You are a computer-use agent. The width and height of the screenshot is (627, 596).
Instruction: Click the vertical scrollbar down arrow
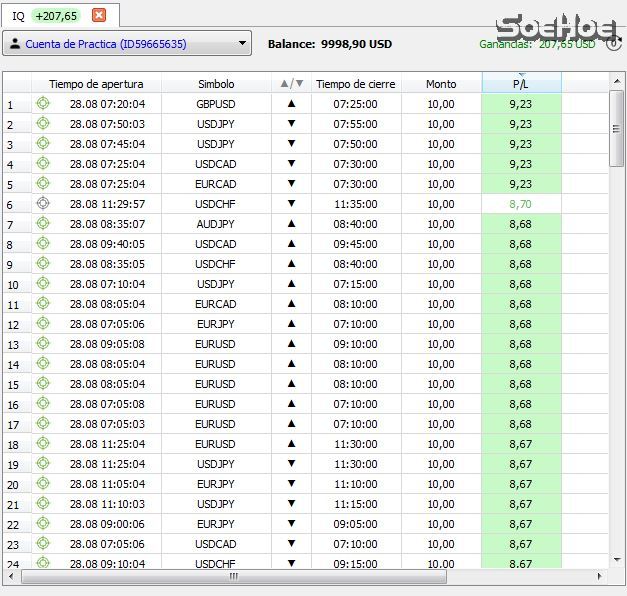pyautogui.click(x=617, y=561)
